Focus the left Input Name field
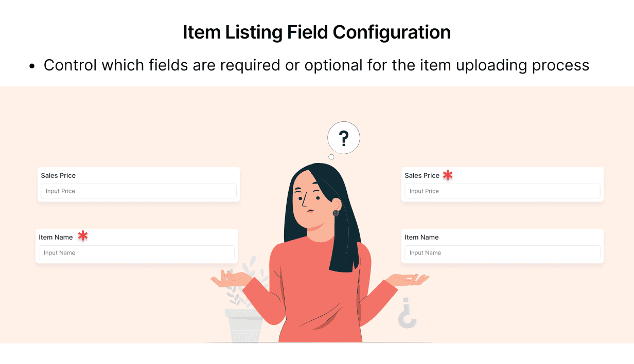Screen dimensions: 634x364 click(136, 253)
